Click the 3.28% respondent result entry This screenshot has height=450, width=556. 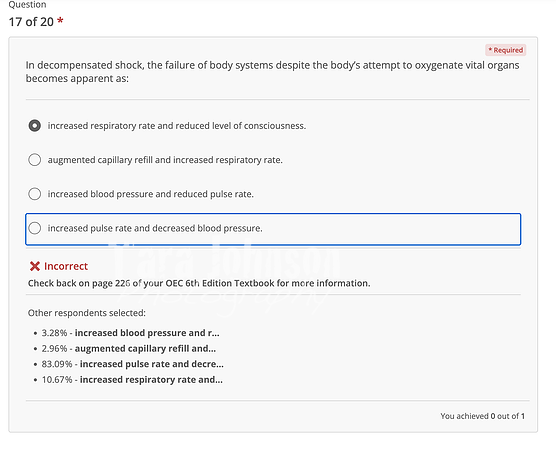[x=130, y=333]
